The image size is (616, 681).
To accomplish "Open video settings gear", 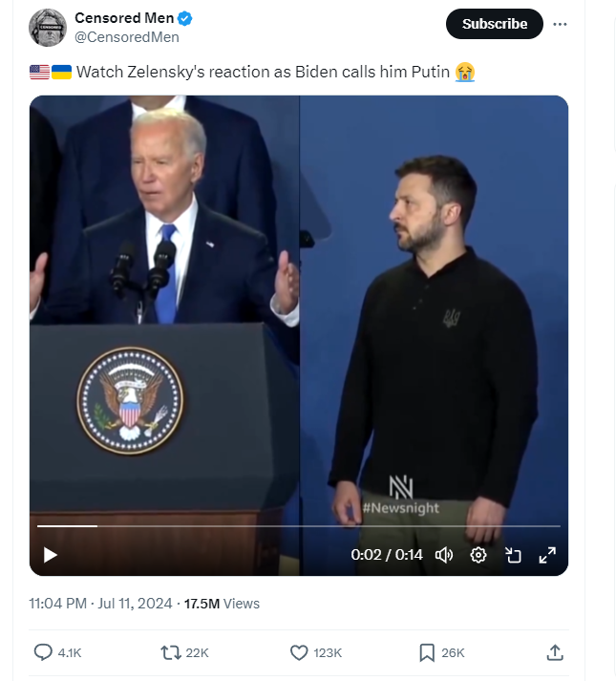I will tap(478, 555).
